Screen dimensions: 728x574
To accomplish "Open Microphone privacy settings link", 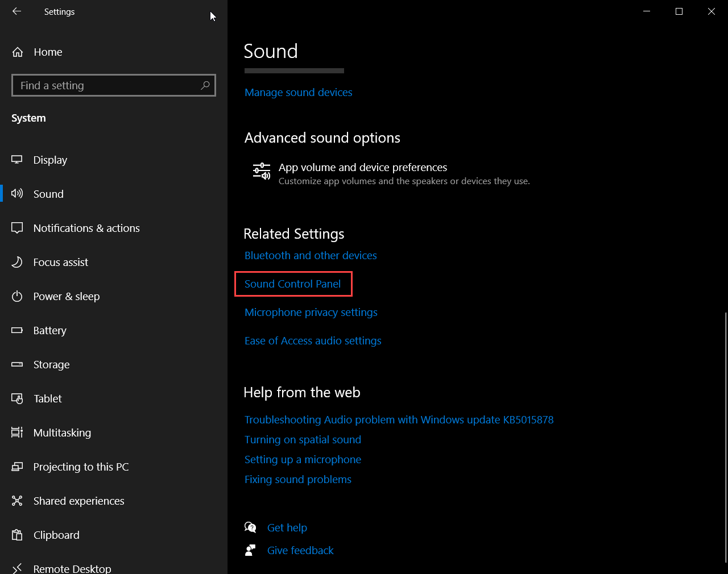I will pos(311,312).
